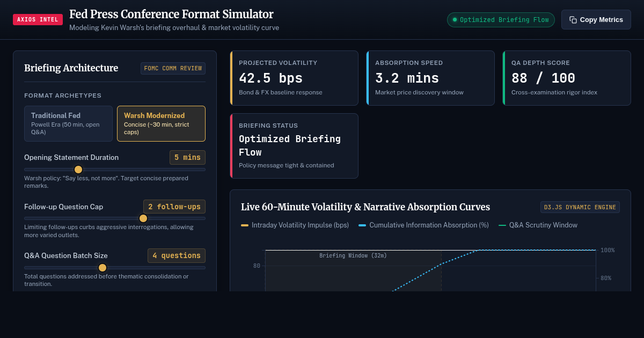Click the FOMC COMM REVIEW tag

click(173, 68)
